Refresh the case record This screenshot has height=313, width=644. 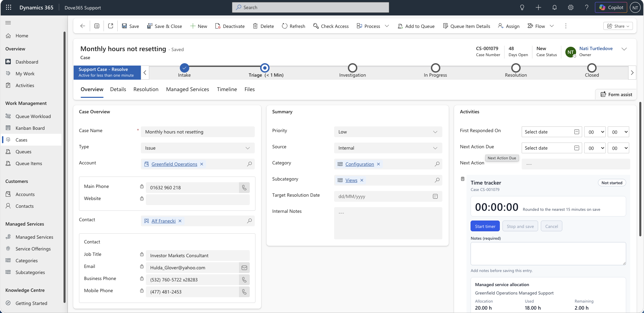[293, 26]
